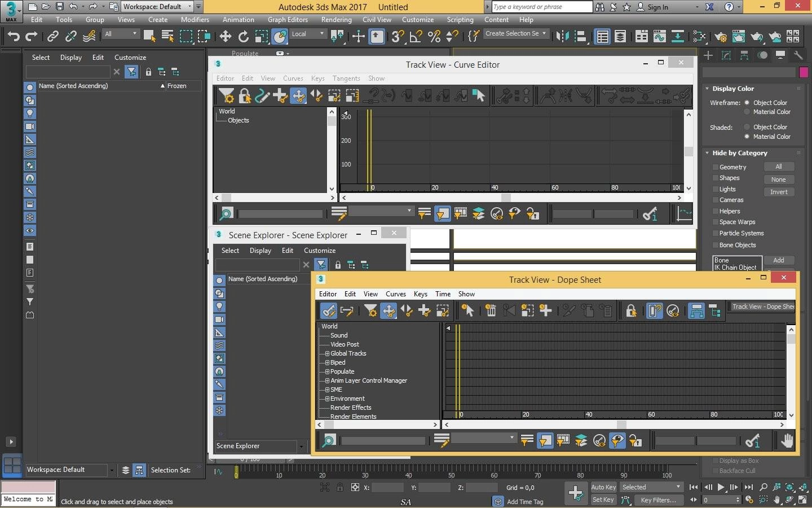This screenshot has width=812, height=508.
Task: Click Pan hand icon in Dope Sheet
Action: click(787, 440)
